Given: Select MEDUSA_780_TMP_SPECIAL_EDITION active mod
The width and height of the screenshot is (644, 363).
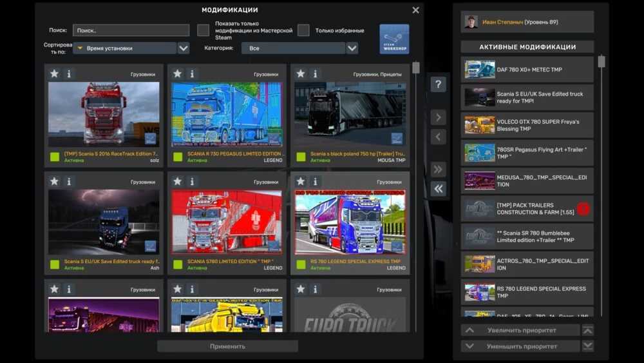Looking at the screenshot, I should point(527,181).
